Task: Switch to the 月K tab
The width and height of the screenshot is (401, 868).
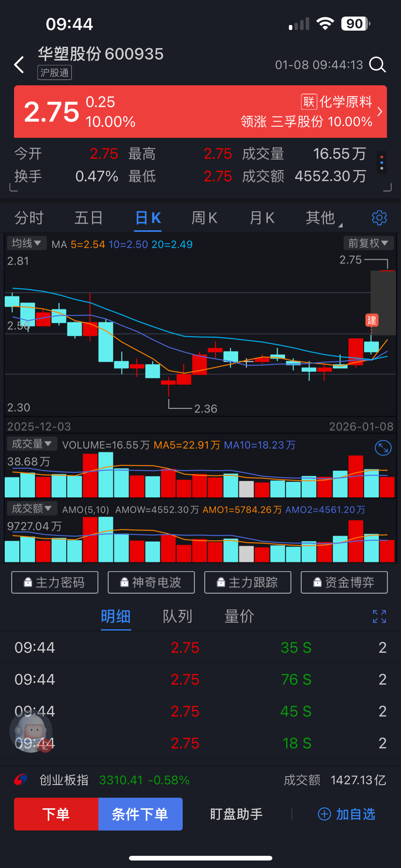Action: pyautogui.click(x=262, y=218)
